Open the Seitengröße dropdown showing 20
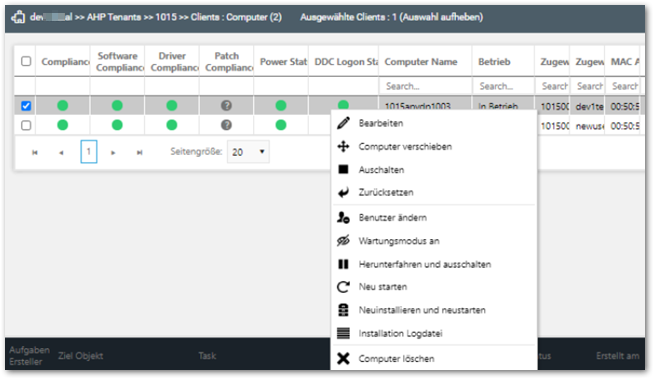654x379 pixels. point(248,152)
